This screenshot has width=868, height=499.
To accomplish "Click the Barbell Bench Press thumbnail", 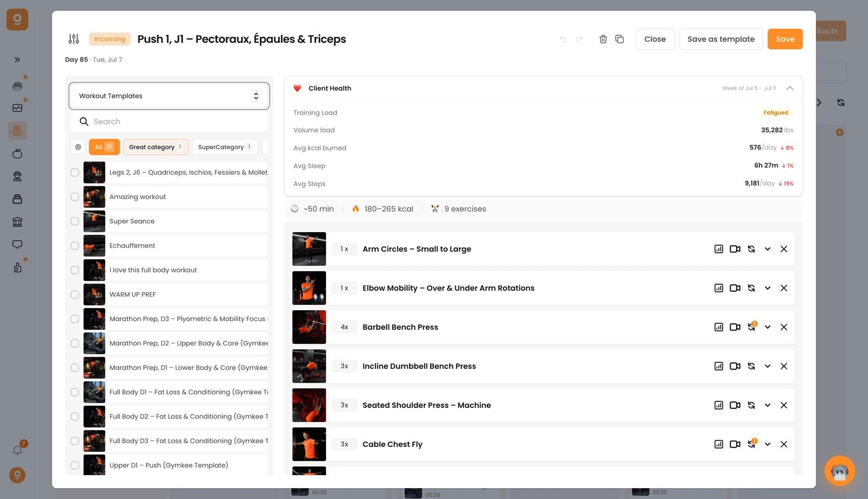I will (x=309, y=327).
